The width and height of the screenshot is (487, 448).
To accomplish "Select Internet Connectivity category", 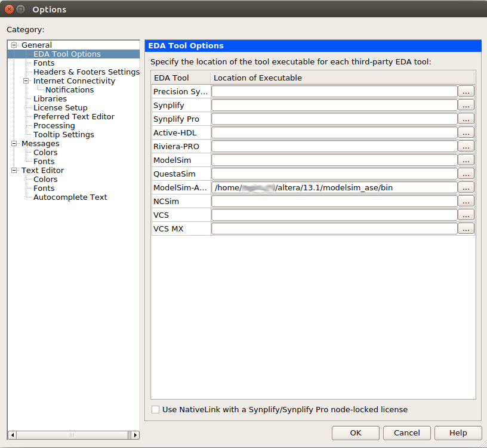I will point(74,81).
